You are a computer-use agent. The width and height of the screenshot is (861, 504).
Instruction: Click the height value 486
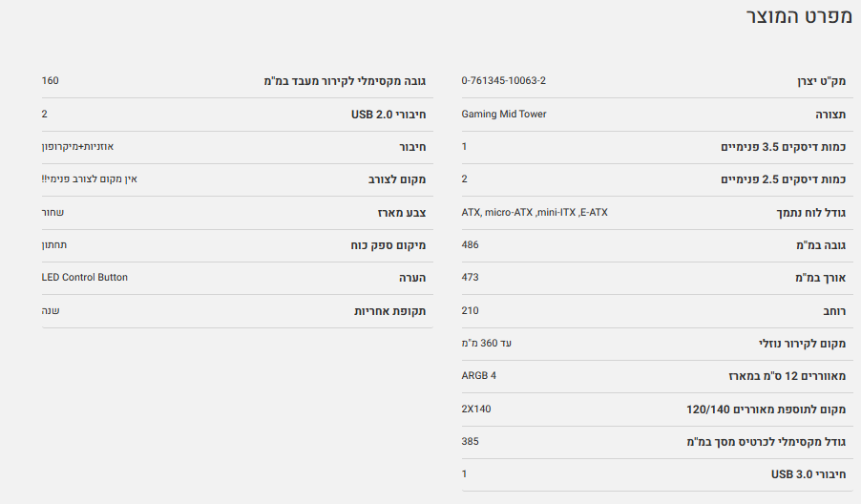click(470, 244)
